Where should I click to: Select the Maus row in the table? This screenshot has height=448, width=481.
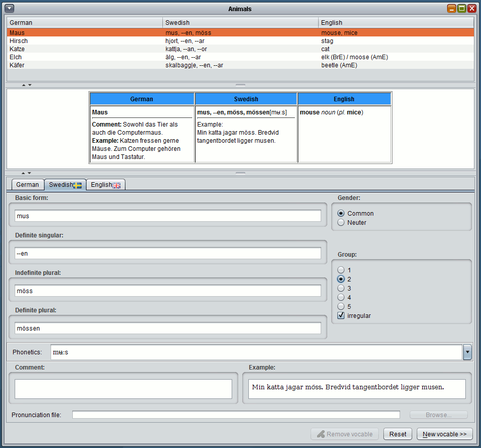[x=241, y=32]
